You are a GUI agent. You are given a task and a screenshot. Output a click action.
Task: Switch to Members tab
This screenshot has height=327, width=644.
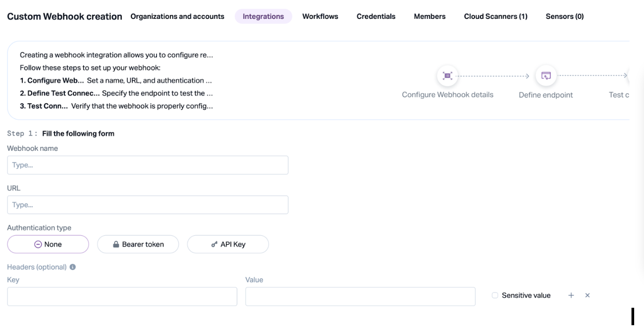click(x=429, y=17)
